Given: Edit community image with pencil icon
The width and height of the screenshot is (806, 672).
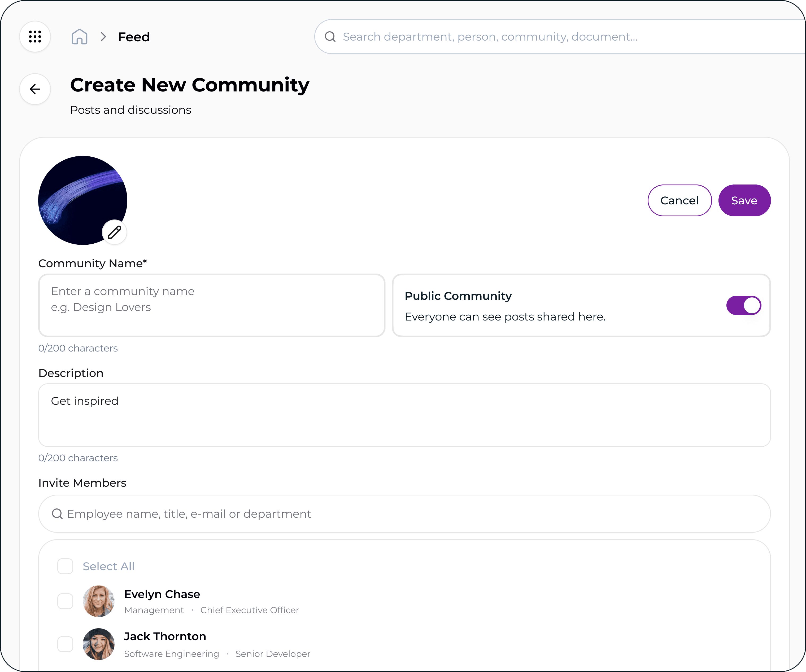Looking at the screenshot, I should pos(114,232).
